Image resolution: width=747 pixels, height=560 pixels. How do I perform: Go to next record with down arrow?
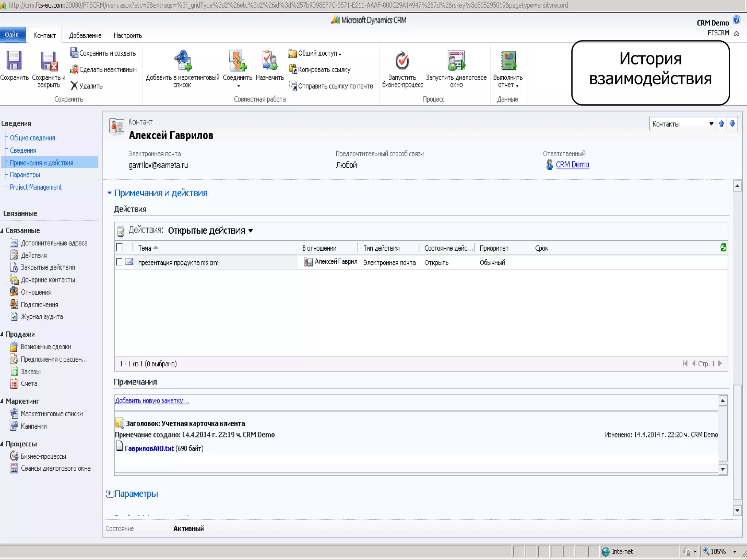tap(732, 124)
